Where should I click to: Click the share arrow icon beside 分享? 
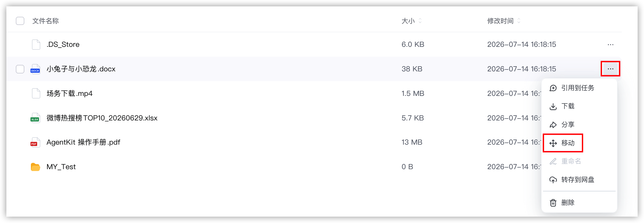click(553, 125)
